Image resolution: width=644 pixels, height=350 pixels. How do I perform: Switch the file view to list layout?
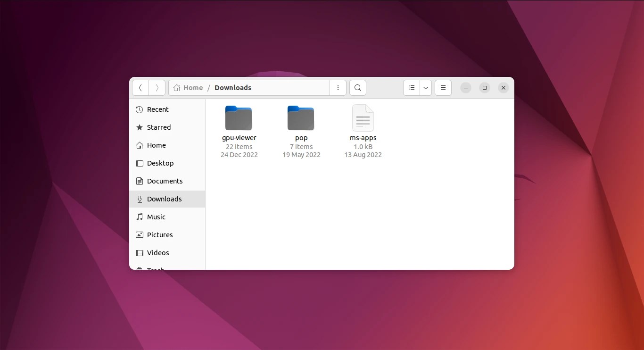pos(411,88)
